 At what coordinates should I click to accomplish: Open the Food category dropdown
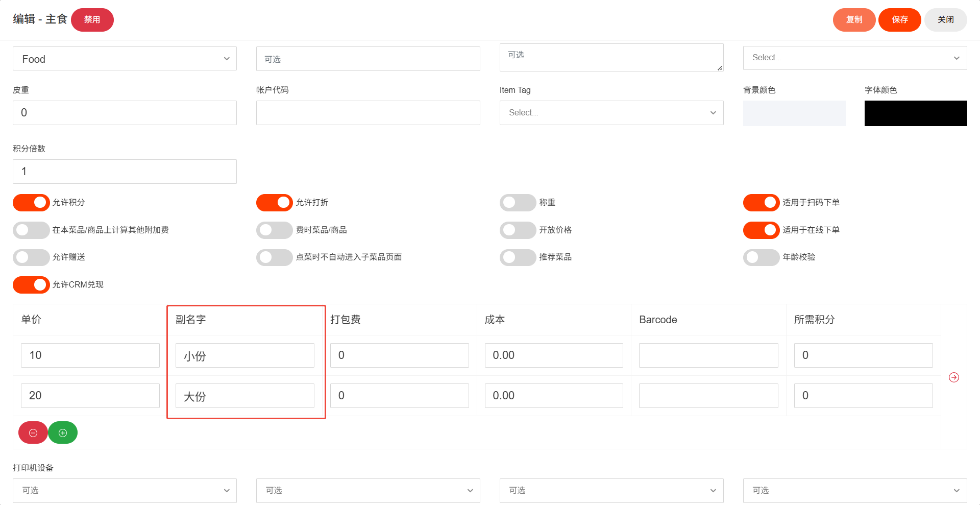pyautogui.click(x=125, y=59)
